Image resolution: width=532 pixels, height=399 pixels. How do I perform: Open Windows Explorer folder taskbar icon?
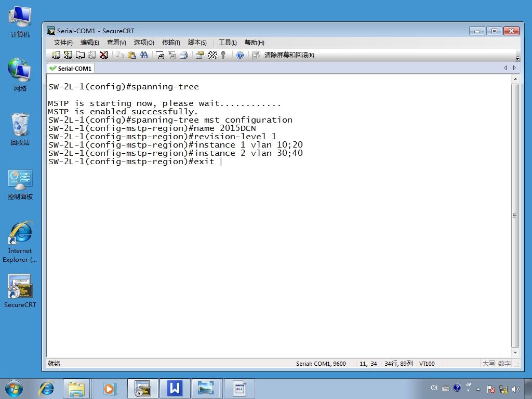(76, 389)
